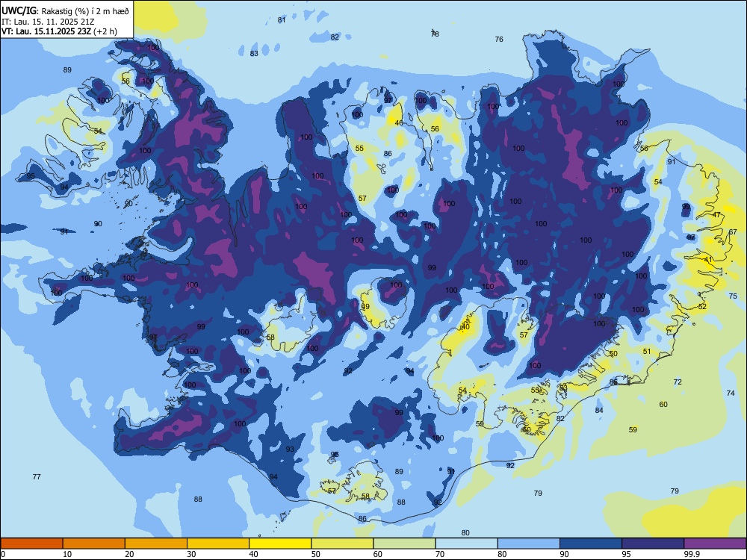Click the orange 10–20 legend swatch
The image size is (747, 560).
[x=94, y=544]
